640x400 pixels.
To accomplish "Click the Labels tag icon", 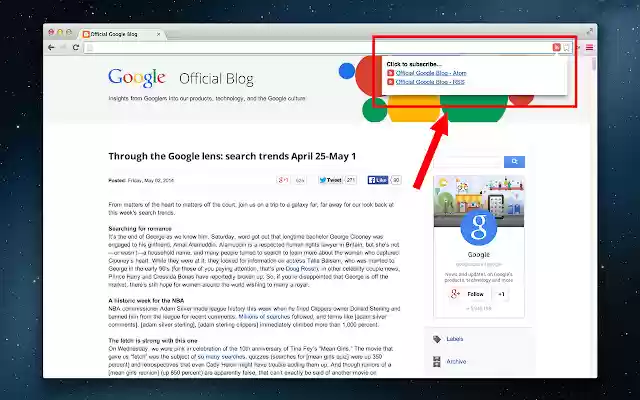I will 437,339.
